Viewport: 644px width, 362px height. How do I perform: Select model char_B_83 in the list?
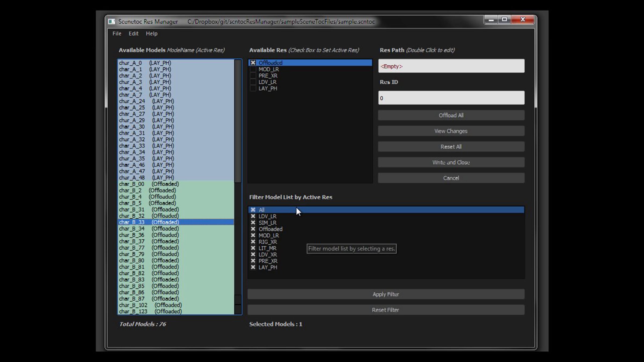click(x=176, y=279)
